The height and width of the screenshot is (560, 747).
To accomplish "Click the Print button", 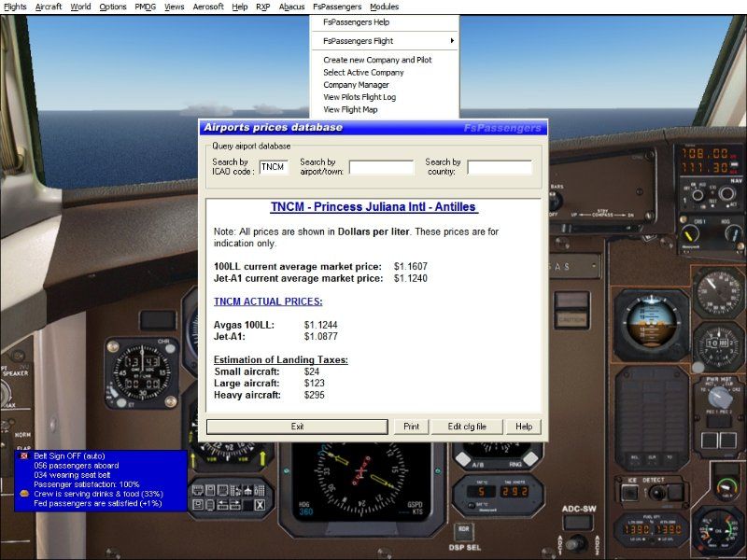I will point(411,427).
